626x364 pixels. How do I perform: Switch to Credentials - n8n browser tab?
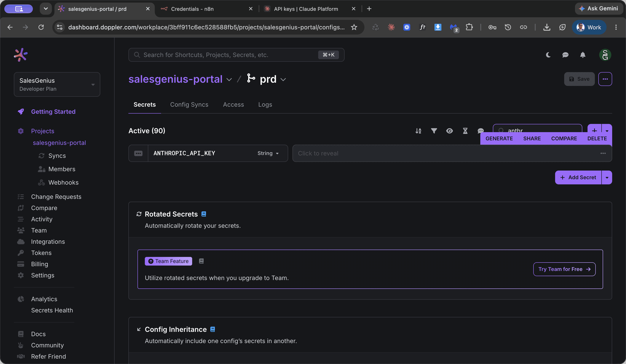[207, 9]
